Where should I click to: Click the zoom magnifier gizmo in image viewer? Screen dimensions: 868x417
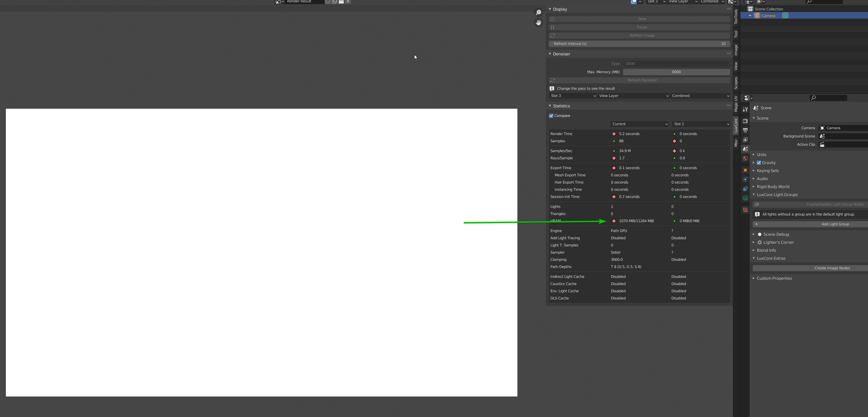tap(538, 13)
